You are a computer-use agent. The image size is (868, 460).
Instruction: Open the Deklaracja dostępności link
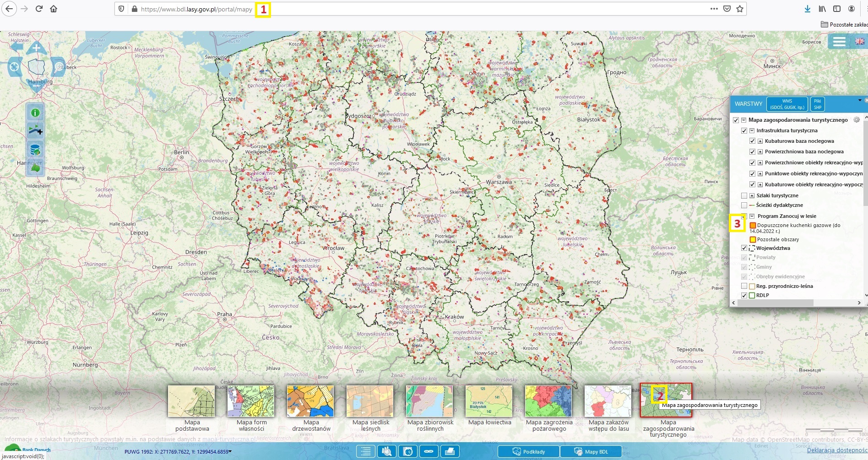point(837,450)
